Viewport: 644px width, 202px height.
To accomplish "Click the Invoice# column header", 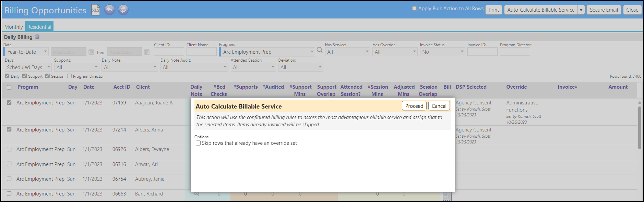I will (568, 87).
